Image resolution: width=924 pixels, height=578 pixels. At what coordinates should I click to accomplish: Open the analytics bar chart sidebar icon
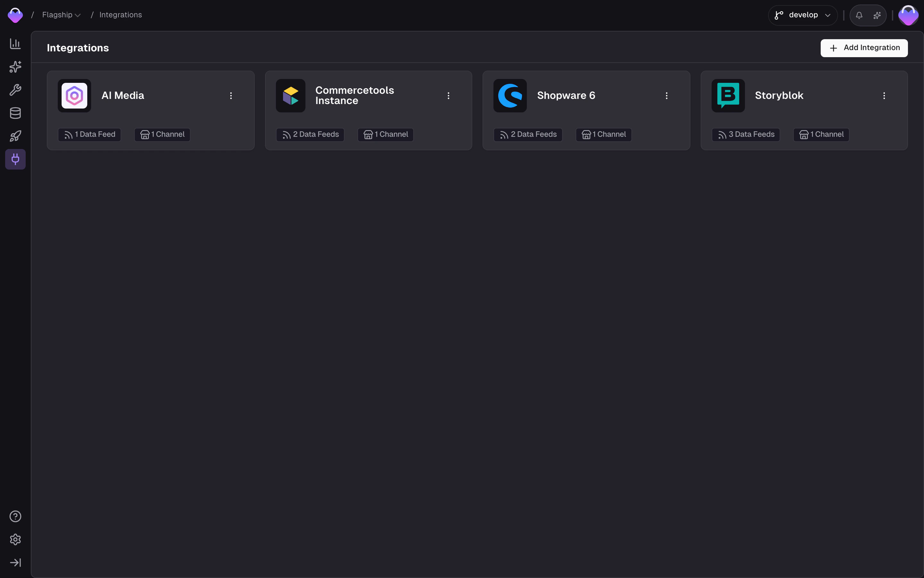tap(15, 44)
